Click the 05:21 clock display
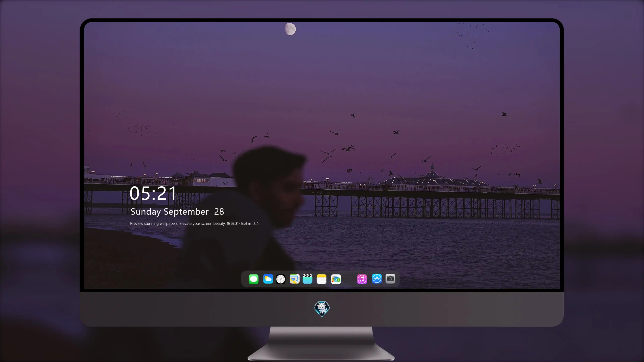Screen dimensions: 644x362 tap(153, 193)
